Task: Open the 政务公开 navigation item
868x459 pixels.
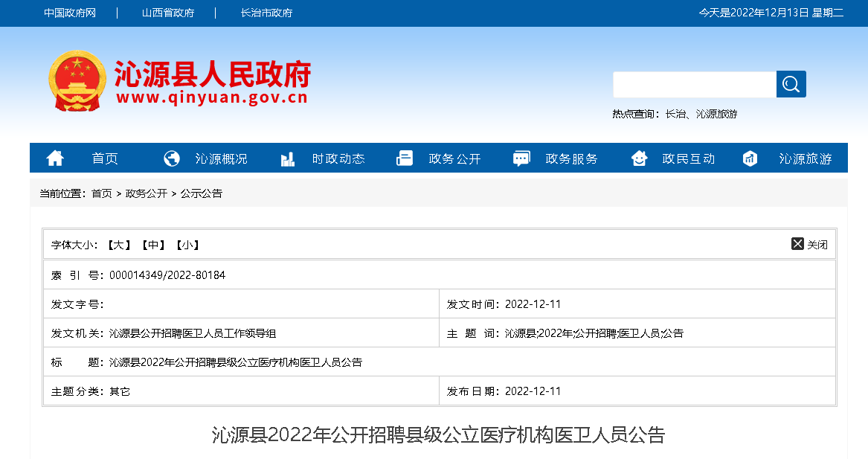Action: point(455,159)
